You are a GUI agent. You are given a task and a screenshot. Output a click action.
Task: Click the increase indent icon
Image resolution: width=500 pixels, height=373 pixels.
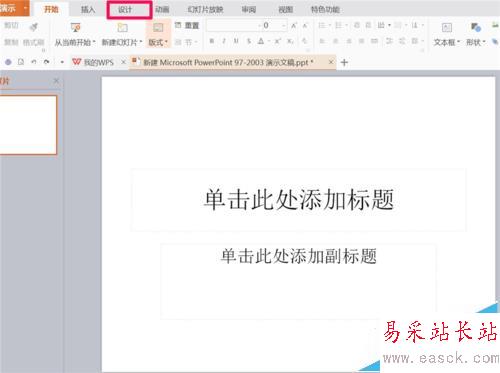tap(369, 25)
